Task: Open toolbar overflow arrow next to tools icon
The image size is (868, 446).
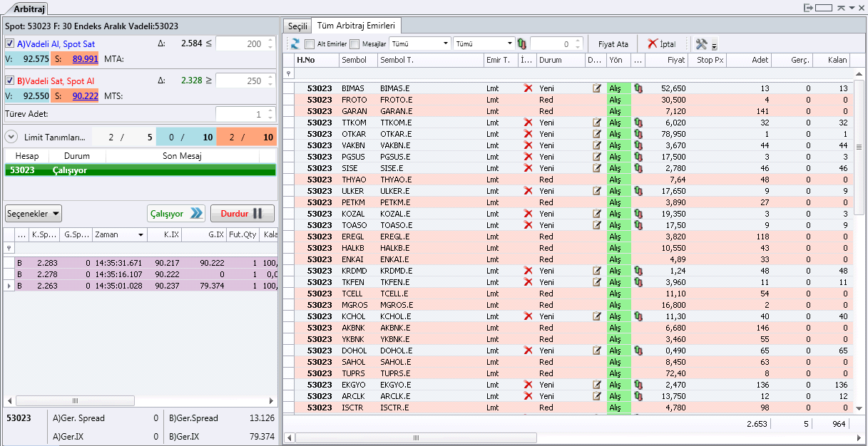Action: pos(715,46)
